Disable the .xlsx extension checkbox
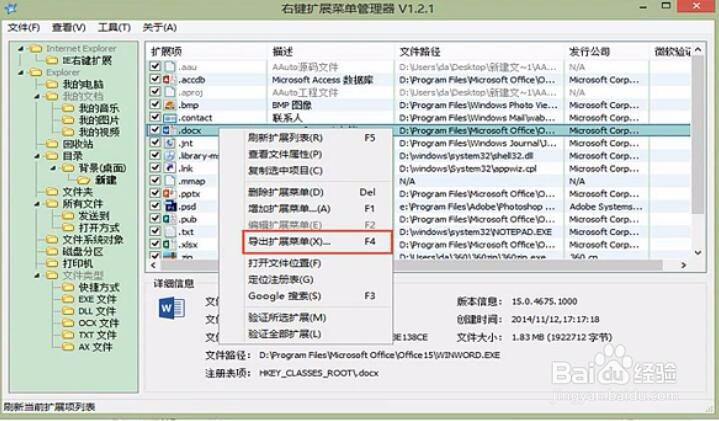This screenshot has width=719, height=421. 155,244
